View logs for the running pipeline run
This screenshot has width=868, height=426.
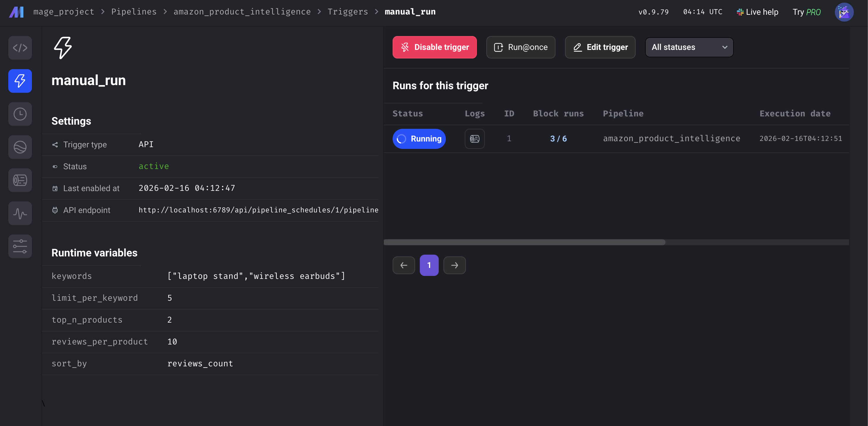(475, 139)
